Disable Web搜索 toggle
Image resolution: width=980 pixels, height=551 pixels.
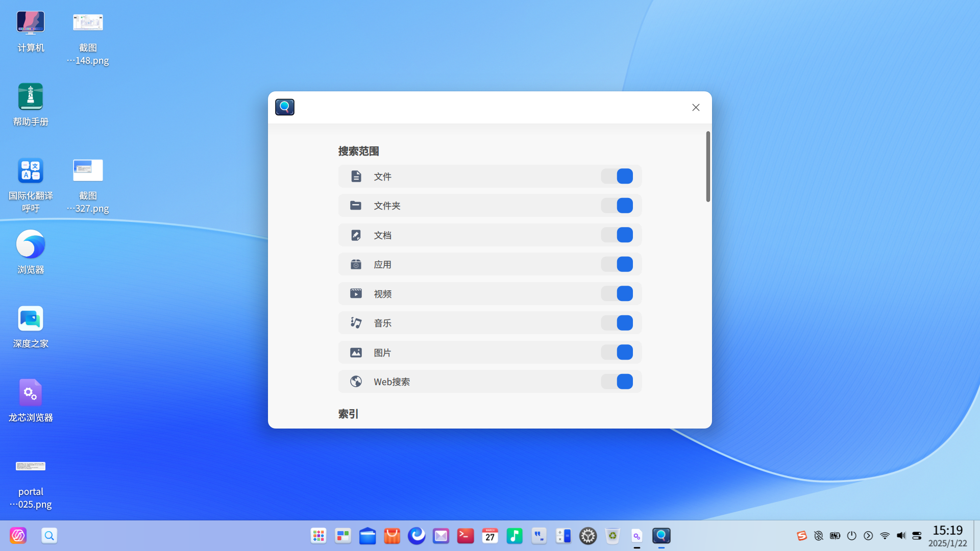617,382
